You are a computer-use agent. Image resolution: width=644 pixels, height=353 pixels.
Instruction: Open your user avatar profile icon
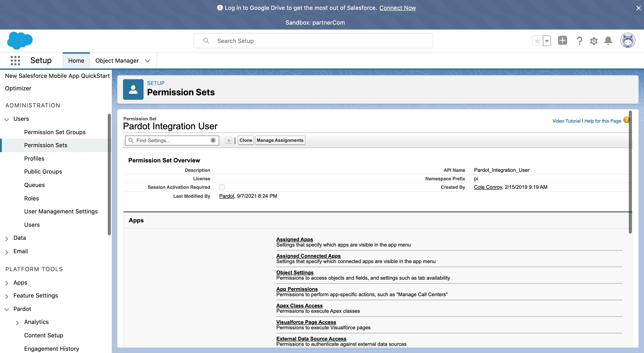[x=628, y=40]
